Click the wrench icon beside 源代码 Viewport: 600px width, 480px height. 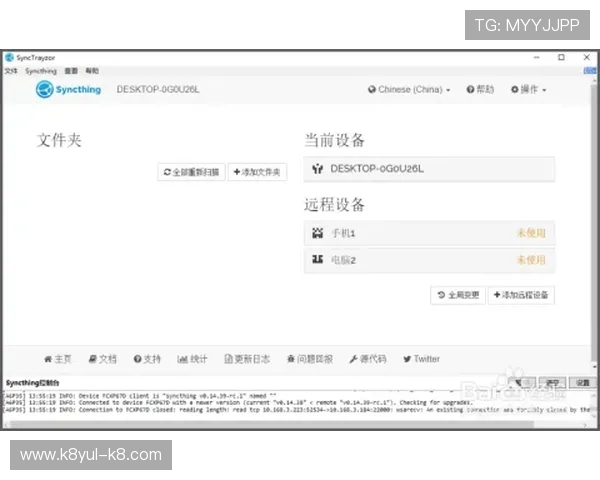(353, 359)
